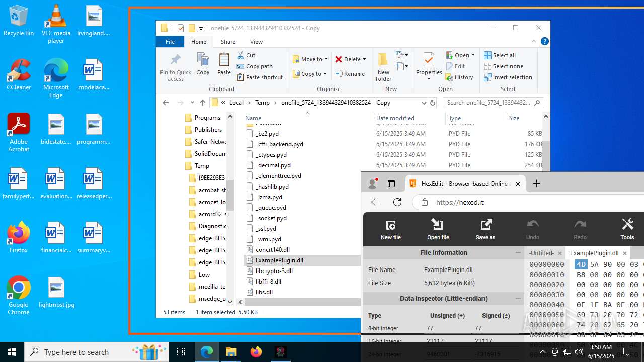
Task: Switch to the Home ribbon tab
Action: pos(199,42)
